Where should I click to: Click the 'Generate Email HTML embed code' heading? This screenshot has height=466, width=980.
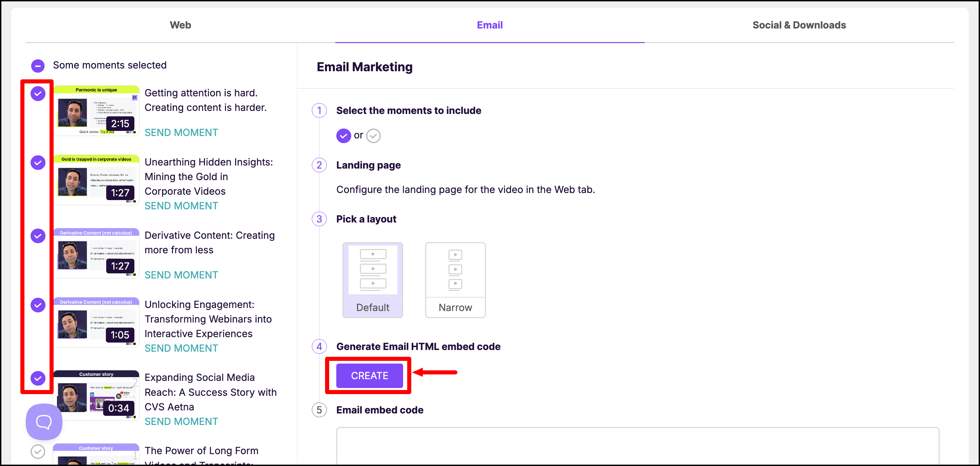tap(418, 347)
